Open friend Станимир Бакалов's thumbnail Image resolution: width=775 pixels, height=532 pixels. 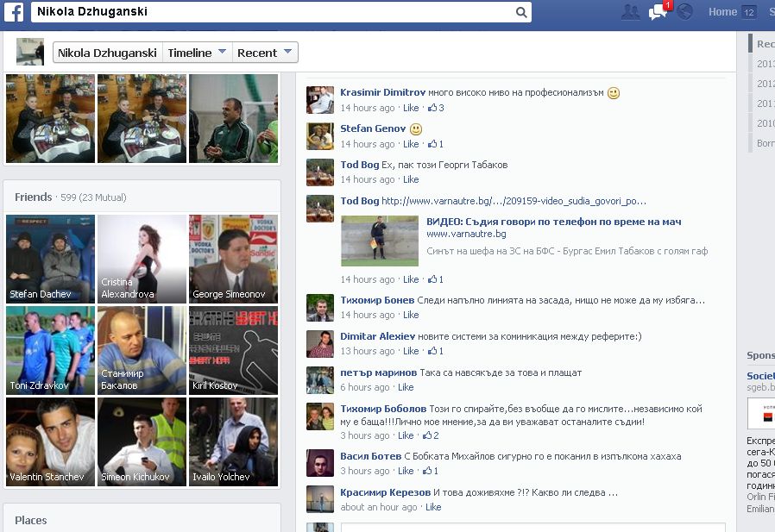click(142, 350)
